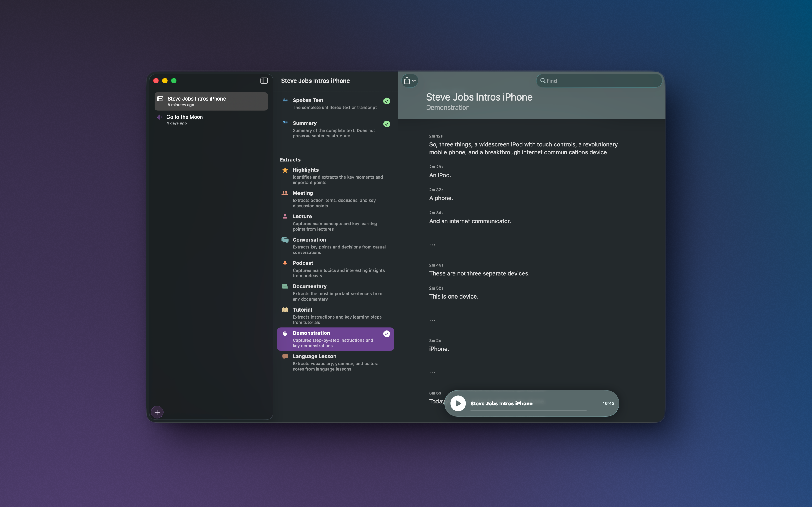812x507 pixels.
Task: Toggle the sidebar visibility icon
Action: click(264, 81)
